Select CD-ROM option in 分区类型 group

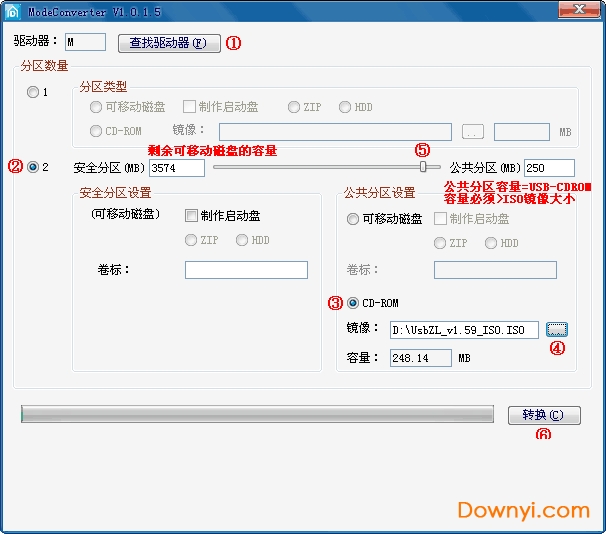(x=95, y=131)
